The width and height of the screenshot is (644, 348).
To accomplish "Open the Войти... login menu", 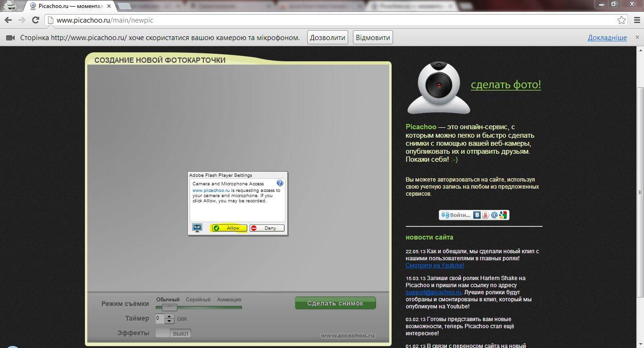I will click(x=456, y=215).
